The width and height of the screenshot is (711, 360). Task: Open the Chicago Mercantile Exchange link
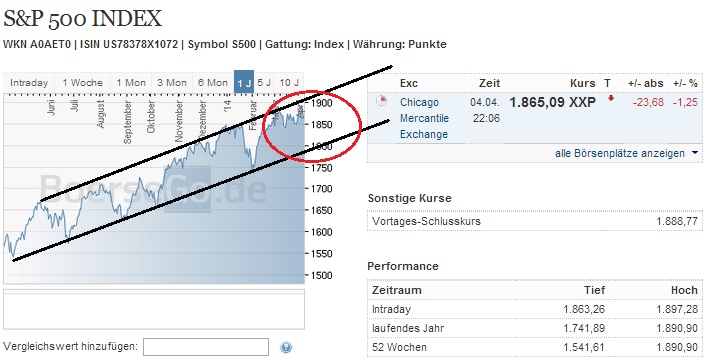point(424,118)
